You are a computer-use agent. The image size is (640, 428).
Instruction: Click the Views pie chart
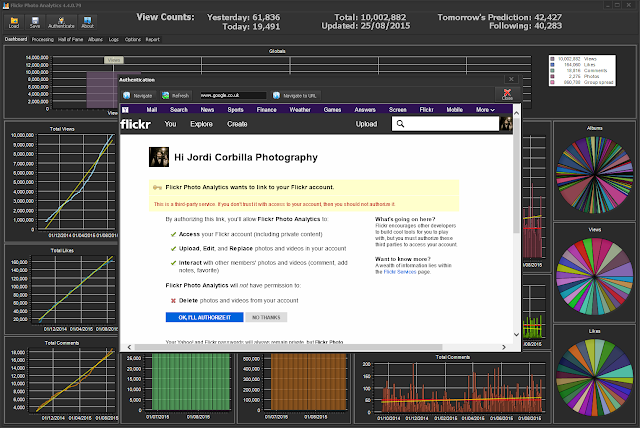click(594, 276)
